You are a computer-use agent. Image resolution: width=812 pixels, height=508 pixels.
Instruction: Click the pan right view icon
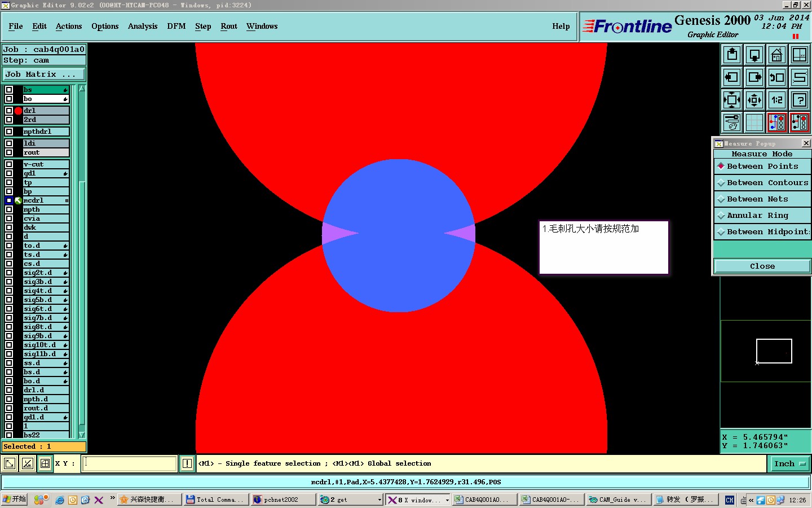(x=754, y=77)
